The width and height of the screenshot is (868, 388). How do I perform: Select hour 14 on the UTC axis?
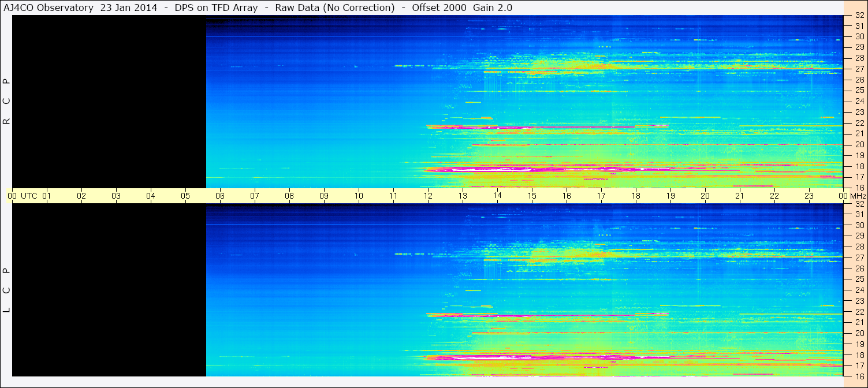[497, 196]
